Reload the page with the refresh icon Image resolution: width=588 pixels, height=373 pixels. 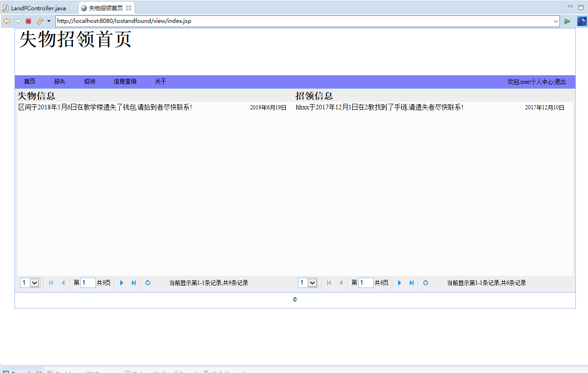point(39,21)
